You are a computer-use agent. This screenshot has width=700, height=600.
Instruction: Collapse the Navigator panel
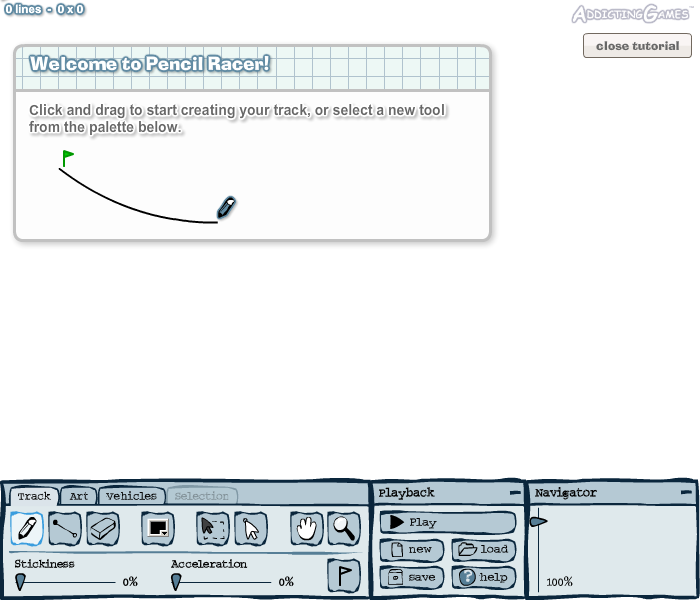pyautogui.click(x=687, y=493)
